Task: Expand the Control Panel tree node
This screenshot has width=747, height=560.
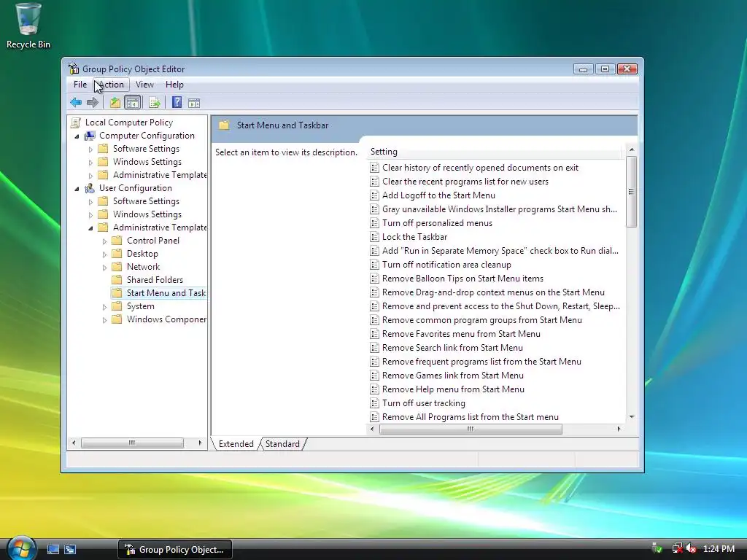Action: point(104,241)
